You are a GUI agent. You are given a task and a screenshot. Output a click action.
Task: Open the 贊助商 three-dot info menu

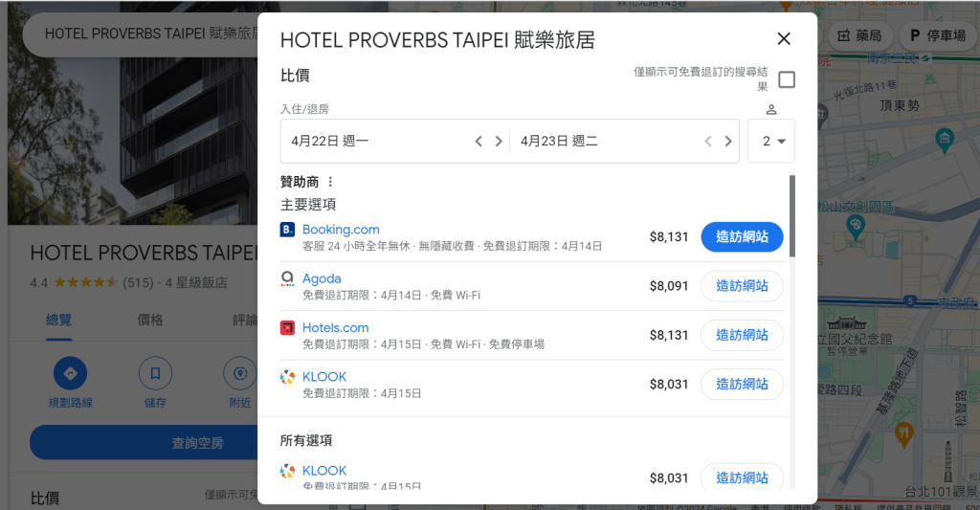click(331, 182)
